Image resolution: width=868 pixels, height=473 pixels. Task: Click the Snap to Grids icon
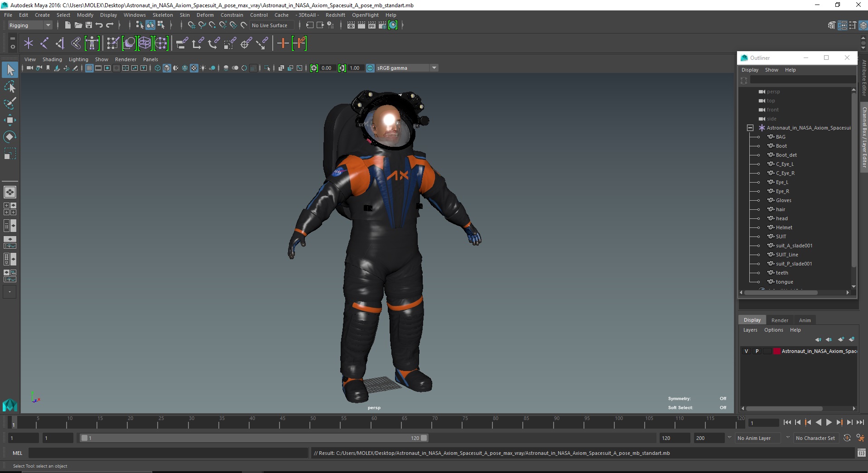tap(192, 25)
